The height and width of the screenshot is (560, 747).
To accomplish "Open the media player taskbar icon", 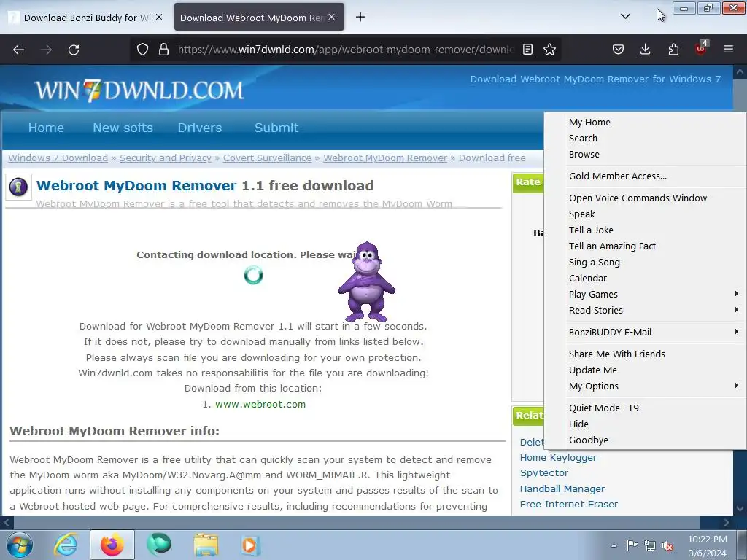I will (249, 545).
